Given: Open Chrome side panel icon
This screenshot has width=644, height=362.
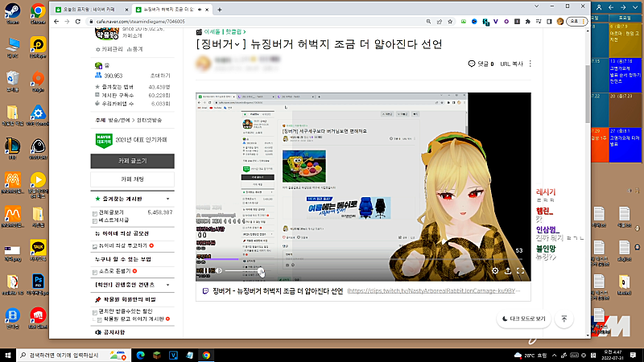Looking at the screenshot, I should 549,22.
